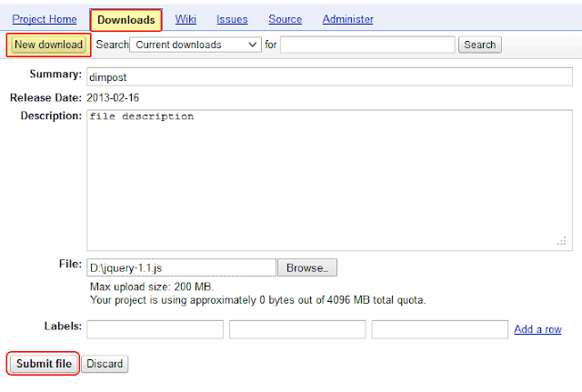
Task: Focus the second Labels input box
Action: pos(297,329)
